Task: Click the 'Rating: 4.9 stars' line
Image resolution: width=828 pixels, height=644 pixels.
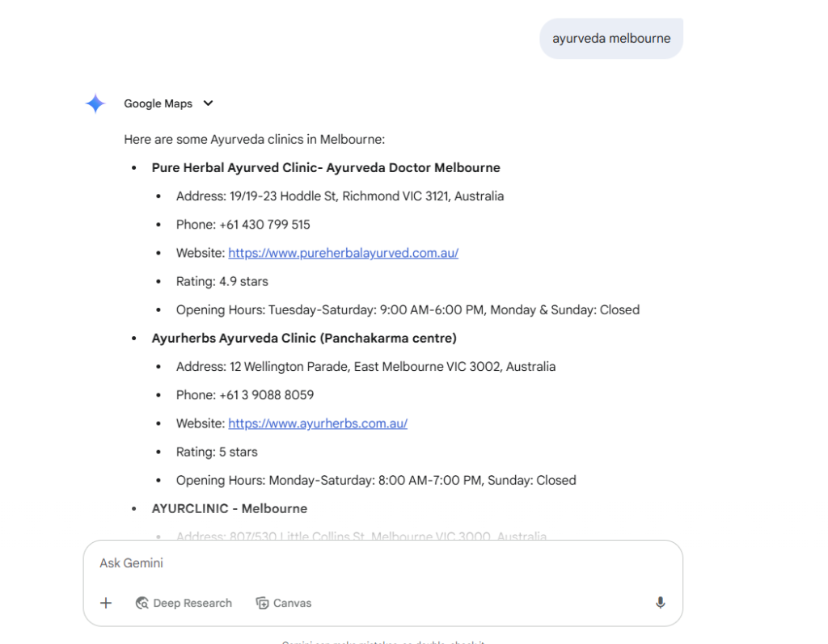Action: [222, 281]
